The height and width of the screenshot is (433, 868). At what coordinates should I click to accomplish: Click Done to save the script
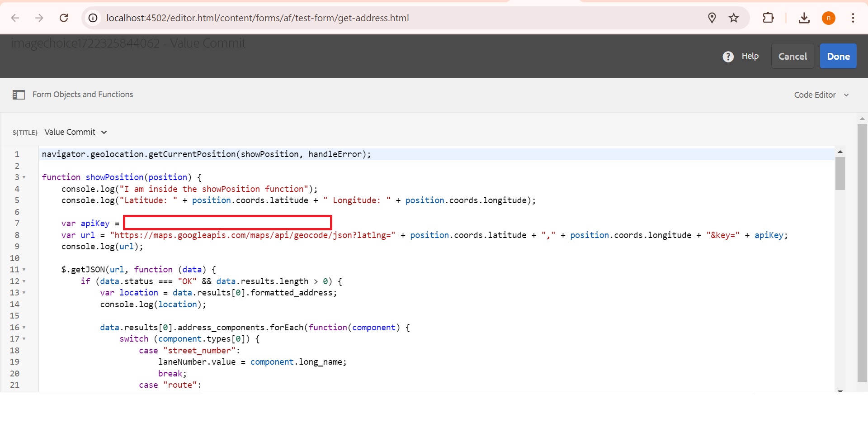(838, 56)
